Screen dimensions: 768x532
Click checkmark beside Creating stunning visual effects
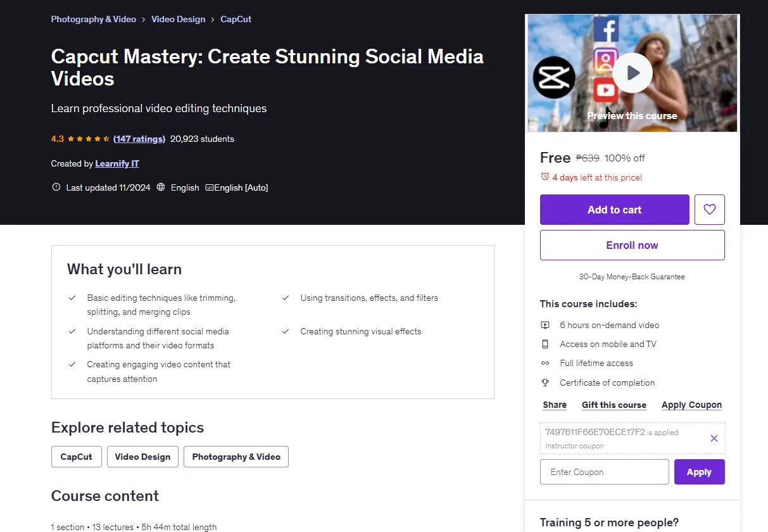coord(286,331)
